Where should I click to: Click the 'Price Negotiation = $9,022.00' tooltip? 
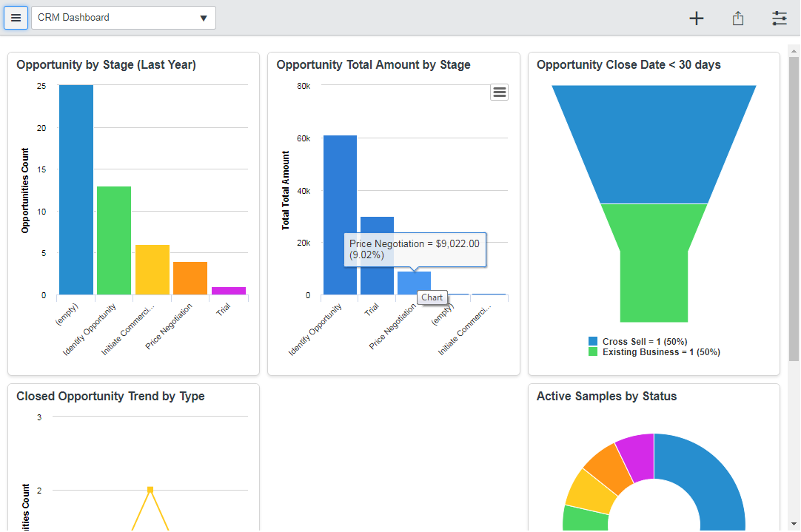(415, 249)
